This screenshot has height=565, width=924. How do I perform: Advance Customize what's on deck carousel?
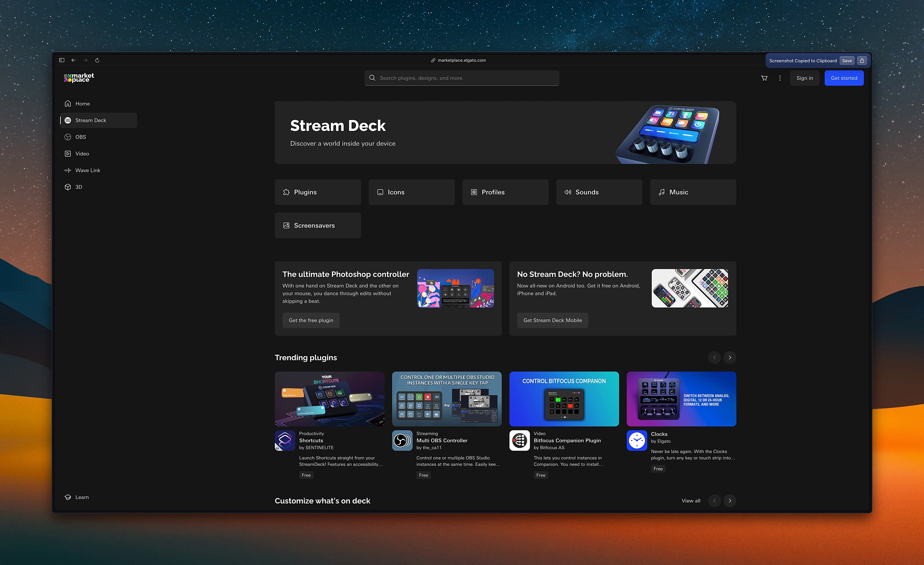(x=730, y=501)
